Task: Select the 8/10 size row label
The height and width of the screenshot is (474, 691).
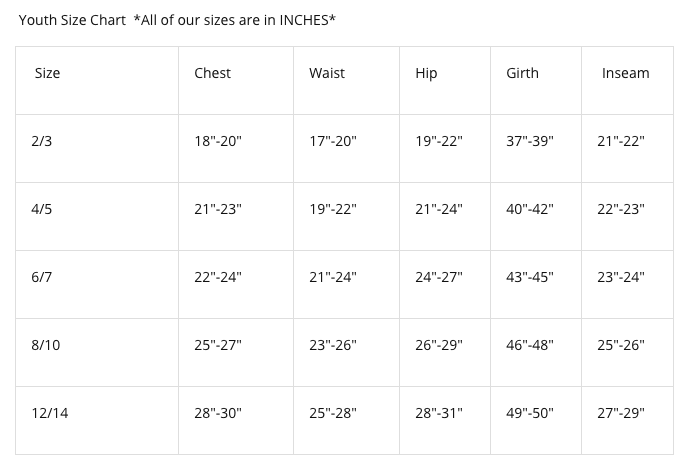Action: coord(46,345)
